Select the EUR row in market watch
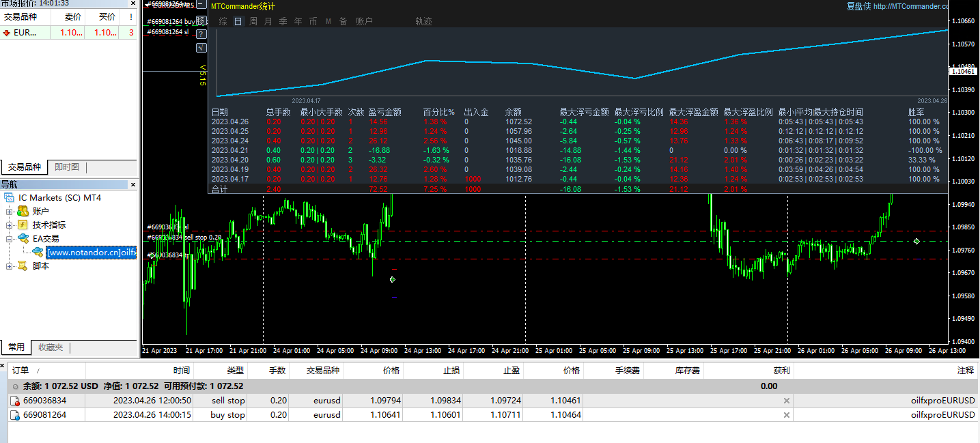This screenshot has height=443, width=980. 24,33
